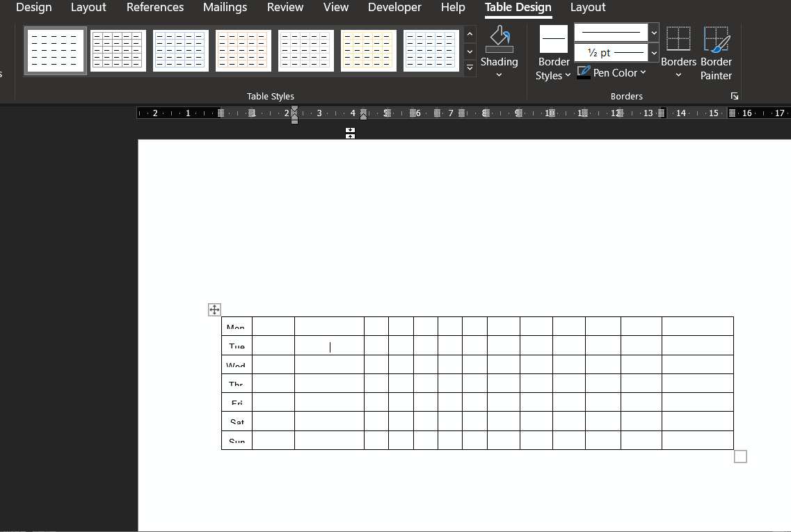Screen dimensions: 791x532
Task: Select the Table Design tab
Action: (x=518, y=8)
